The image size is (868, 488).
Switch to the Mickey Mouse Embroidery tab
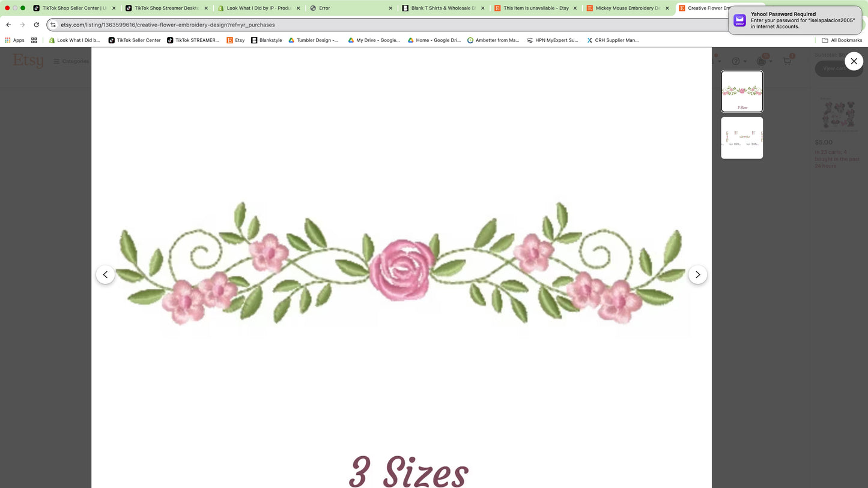pos(627,8)
